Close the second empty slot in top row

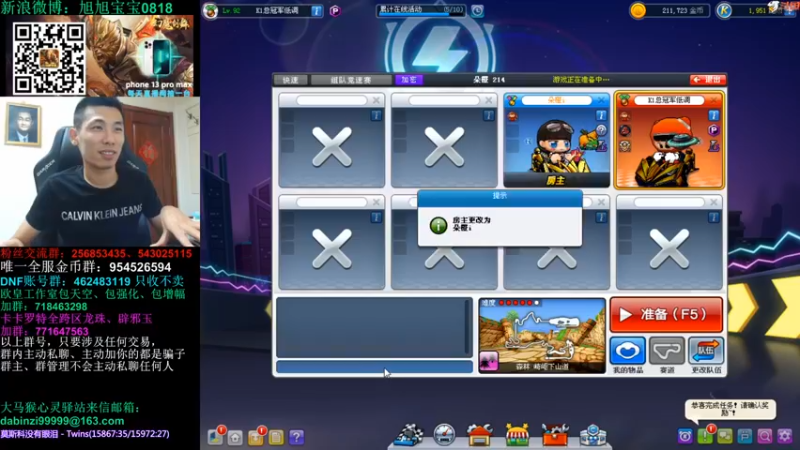(x=488, y=100)
